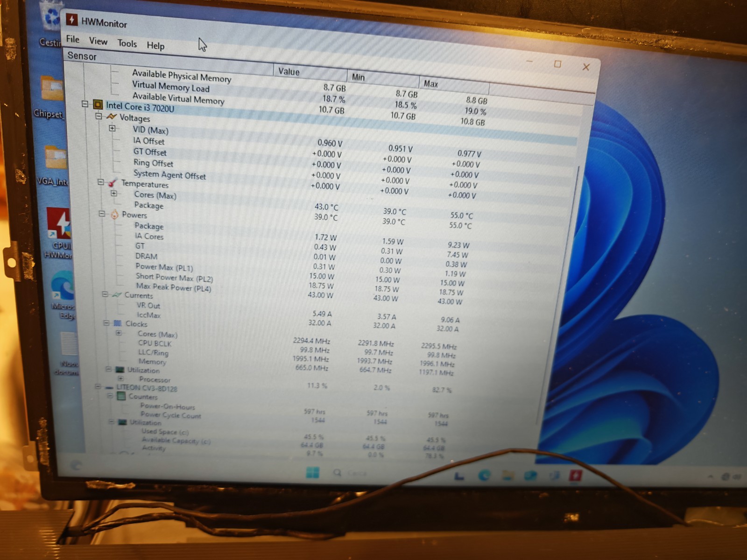Expand the temperature Cores (Max) entry
Image resolution: width=747 pixels, height=560 pixels.
pyautogui.click(x=114, y=193)
